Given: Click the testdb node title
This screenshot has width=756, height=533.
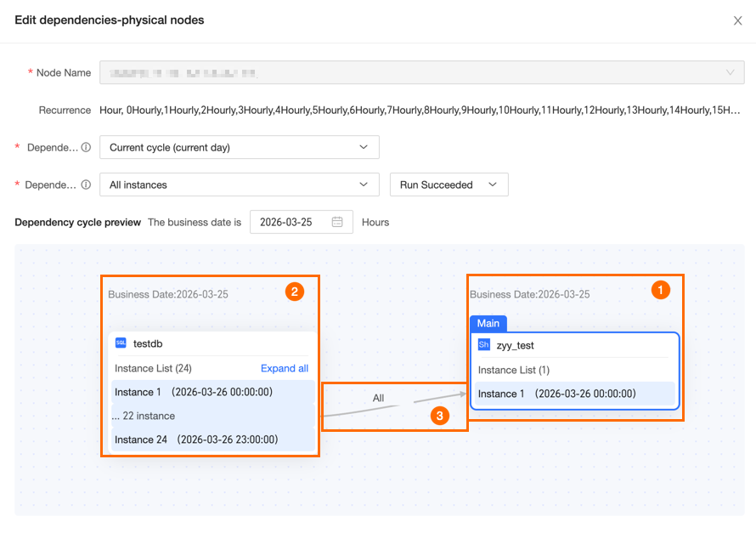Looking at the screenshot, I should coord(148,344).
